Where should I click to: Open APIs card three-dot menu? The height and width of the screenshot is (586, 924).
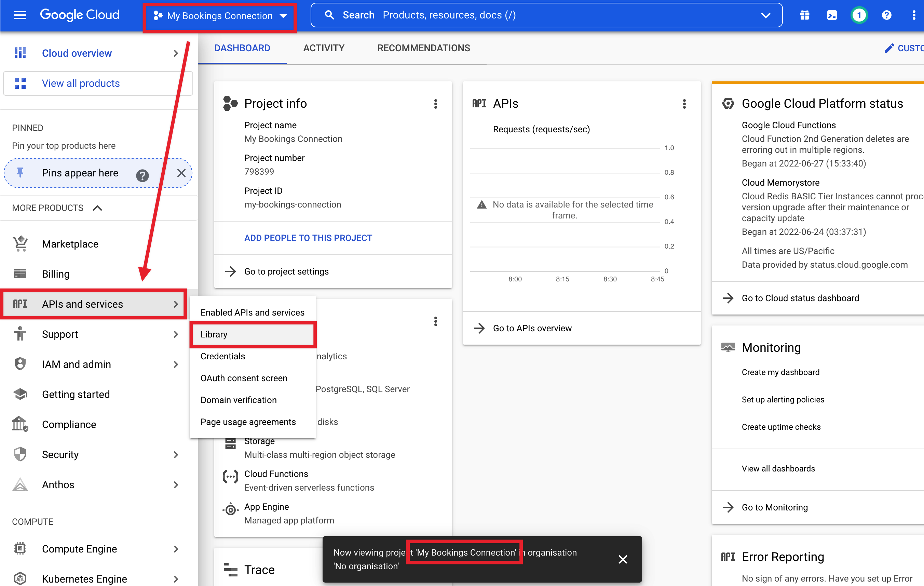click(x=684, y=104)
